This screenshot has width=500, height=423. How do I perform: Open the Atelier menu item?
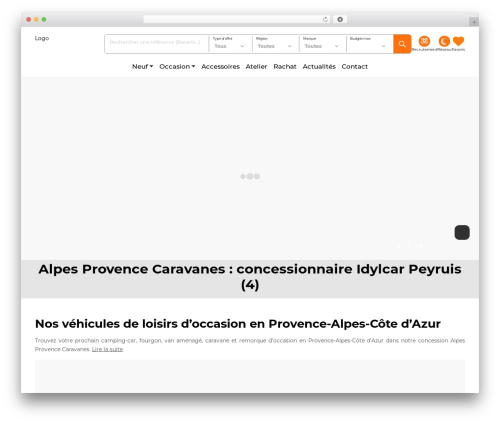(256, 67)
